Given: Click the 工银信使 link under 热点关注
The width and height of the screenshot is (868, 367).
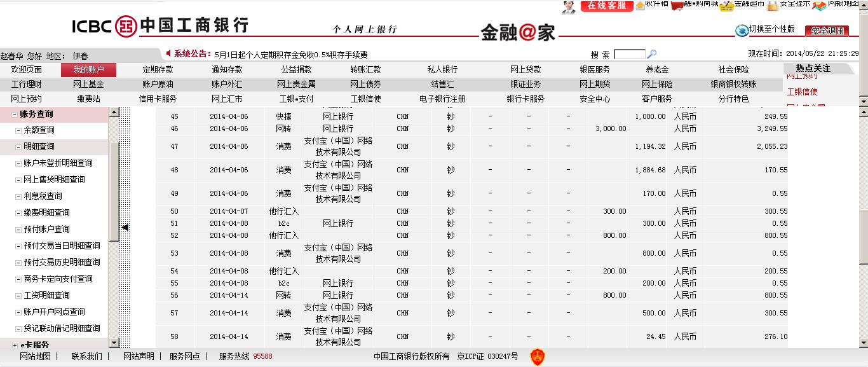Looking at the screenshot, I should click(803, 92).
